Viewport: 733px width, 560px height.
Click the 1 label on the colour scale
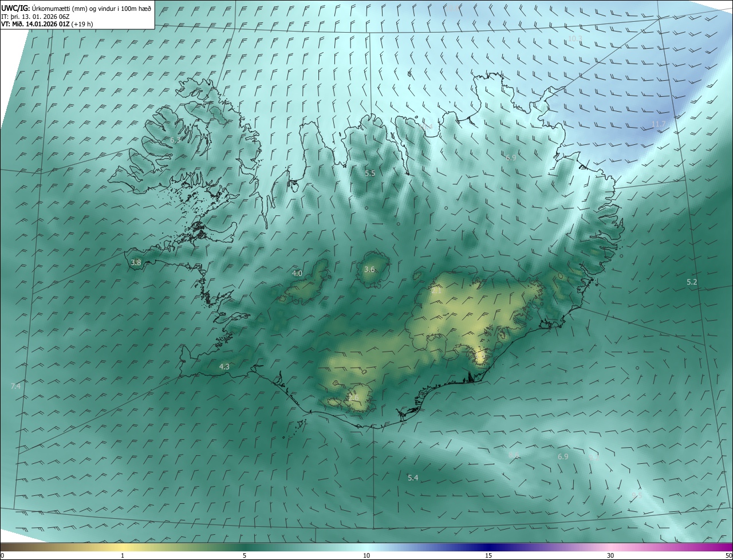123,555
